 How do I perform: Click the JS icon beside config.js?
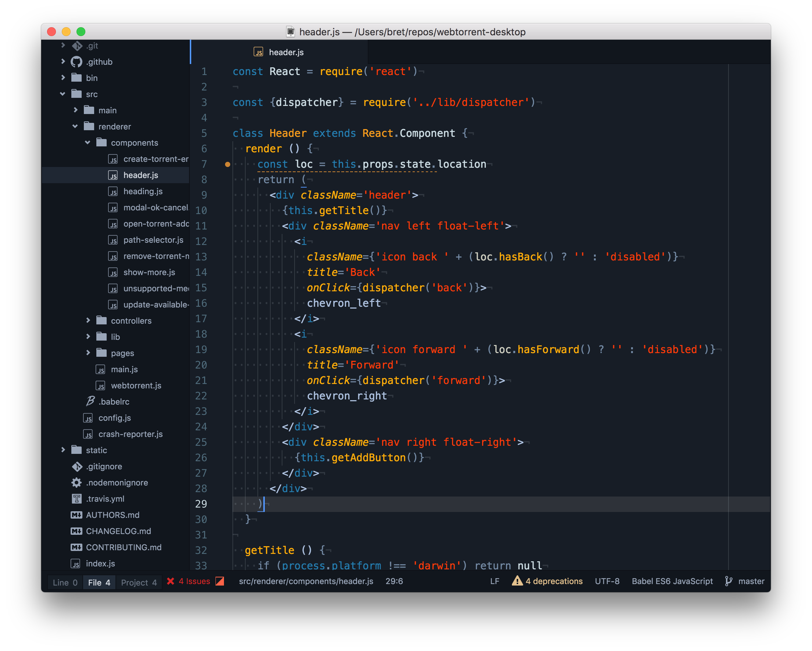coord(88,419)
